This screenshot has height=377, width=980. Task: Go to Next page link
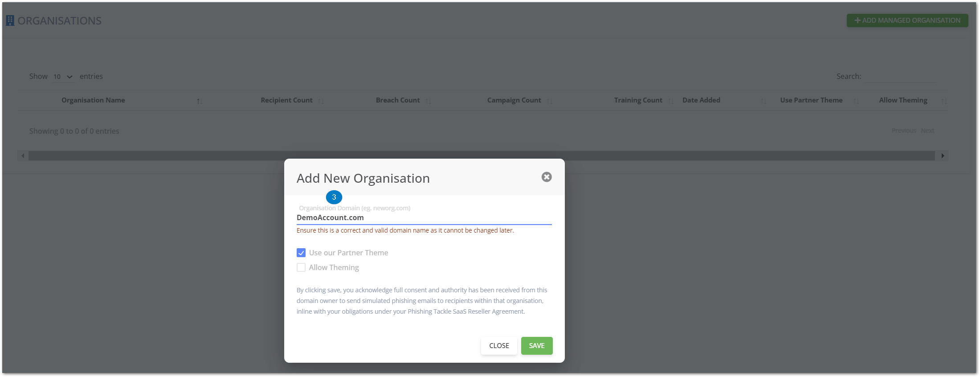point(927,131)
